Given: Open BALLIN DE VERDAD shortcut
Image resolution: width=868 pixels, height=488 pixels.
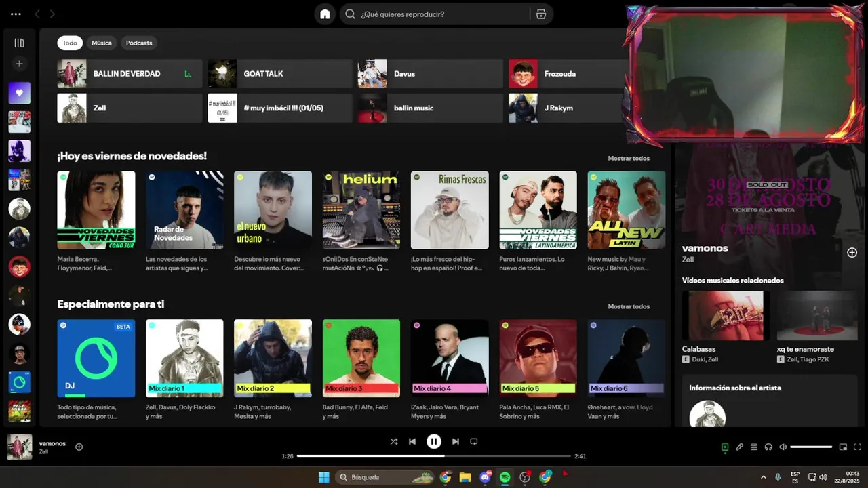Looking at the screenshot, I should click(x=130, y=73).
